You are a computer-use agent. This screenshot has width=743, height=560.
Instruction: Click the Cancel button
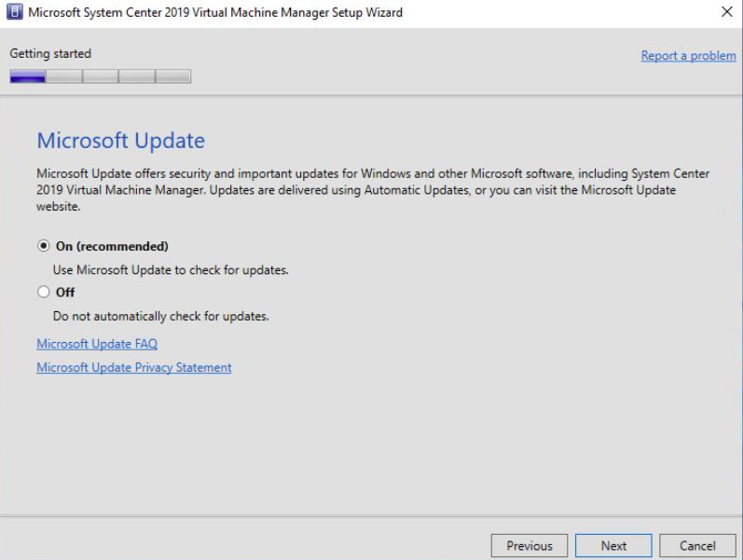(697, 546)
